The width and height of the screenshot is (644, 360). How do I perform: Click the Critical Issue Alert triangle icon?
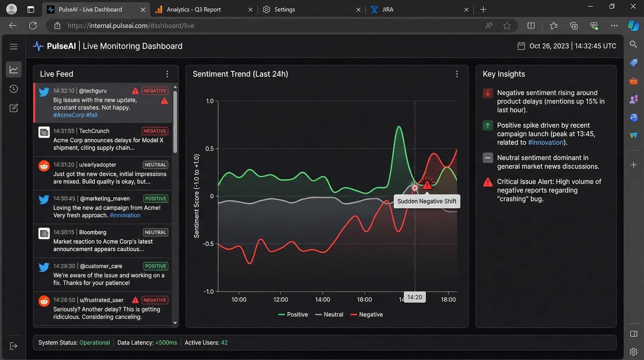(488, 182)
